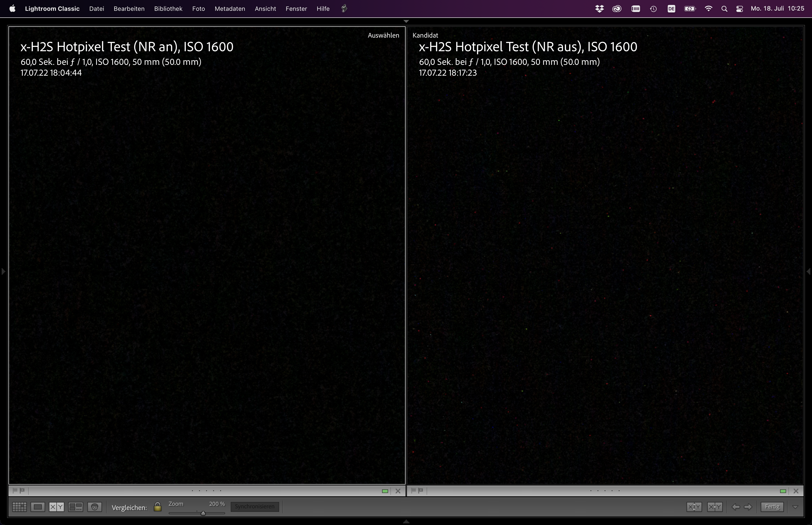Click the memory monitor menu bar icon
This screenshot has height=525, width=812.
(x=636, y=9)
